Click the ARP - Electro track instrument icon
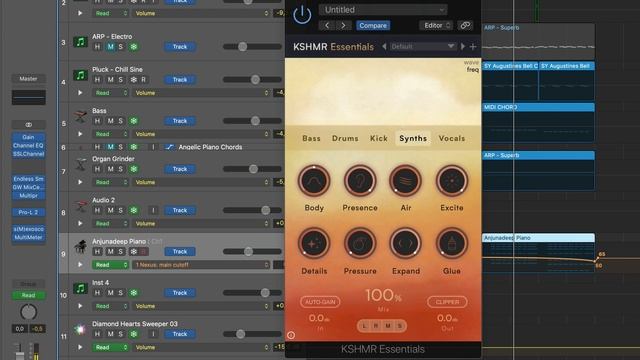Viewport: 640px width, 360px height. (80, 42)
